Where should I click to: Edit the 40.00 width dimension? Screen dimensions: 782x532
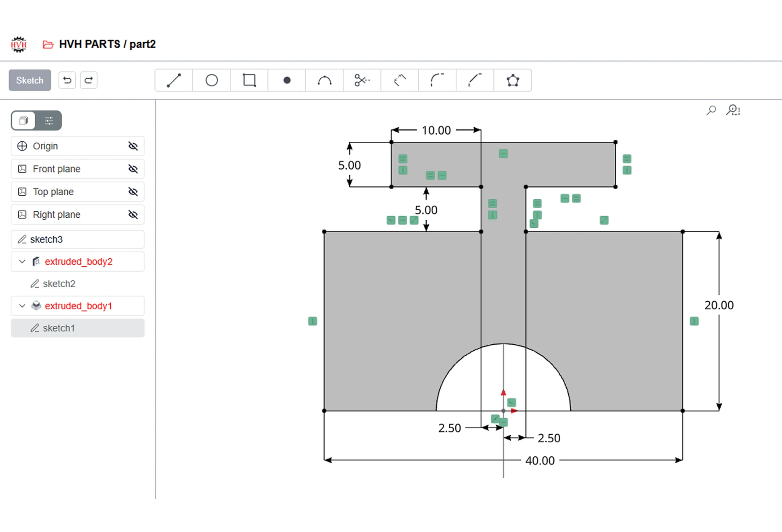point(540,461)
